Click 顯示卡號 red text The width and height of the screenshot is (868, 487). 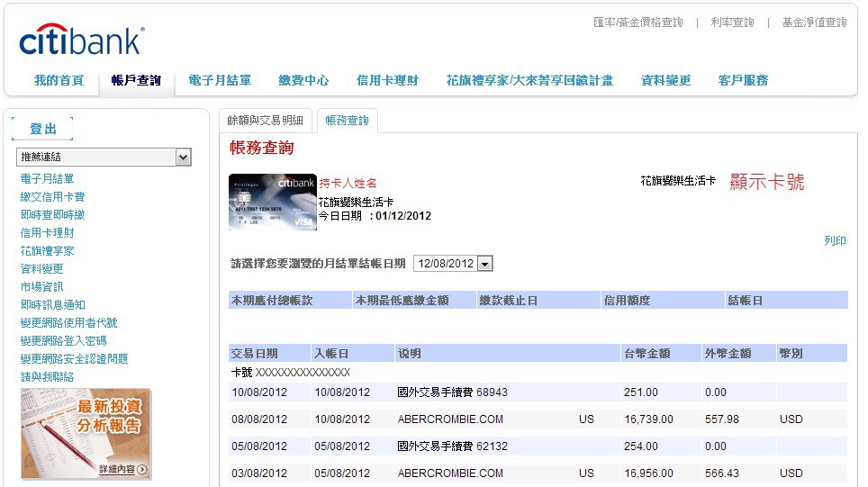(x=766, y=182)
